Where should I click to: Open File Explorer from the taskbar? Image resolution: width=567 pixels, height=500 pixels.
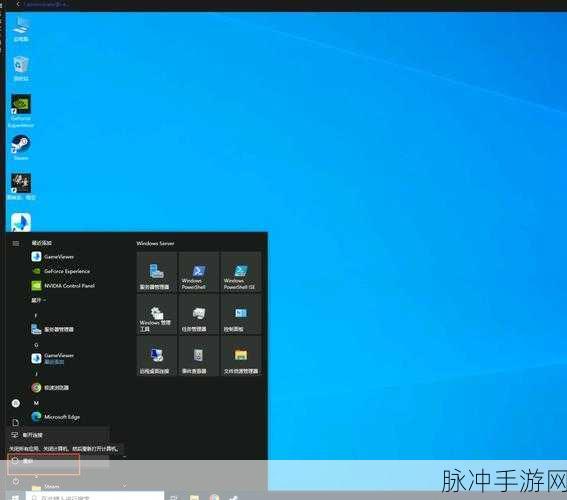click(x=194, y=497)
